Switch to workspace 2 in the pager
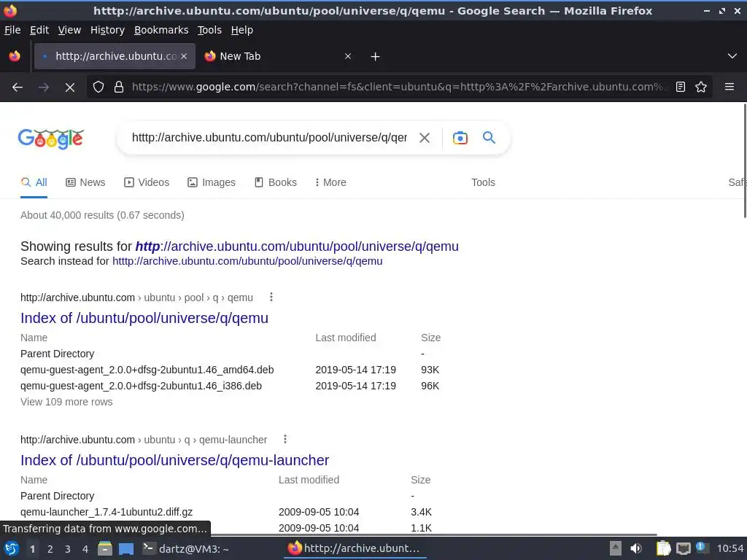747x560 pixels. pos(50,549)
